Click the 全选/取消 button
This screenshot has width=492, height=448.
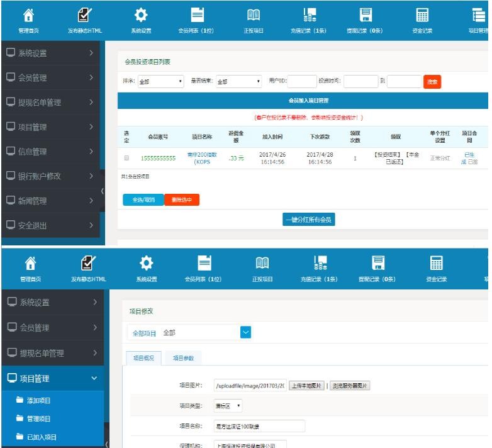[143, 200]
